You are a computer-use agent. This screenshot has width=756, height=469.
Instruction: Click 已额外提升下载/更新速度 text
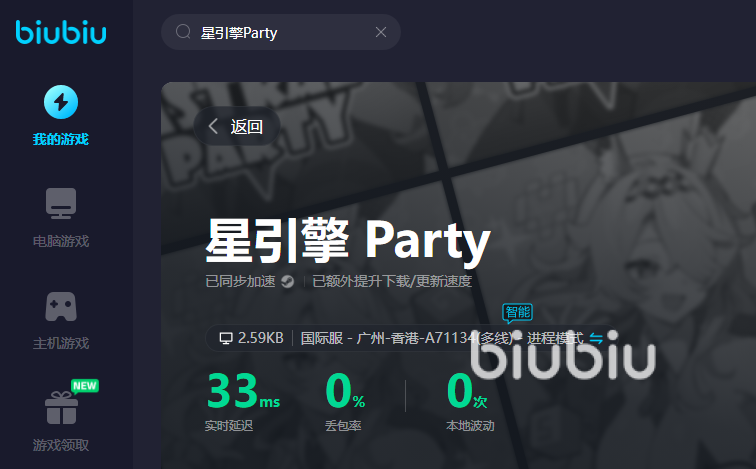392,281
